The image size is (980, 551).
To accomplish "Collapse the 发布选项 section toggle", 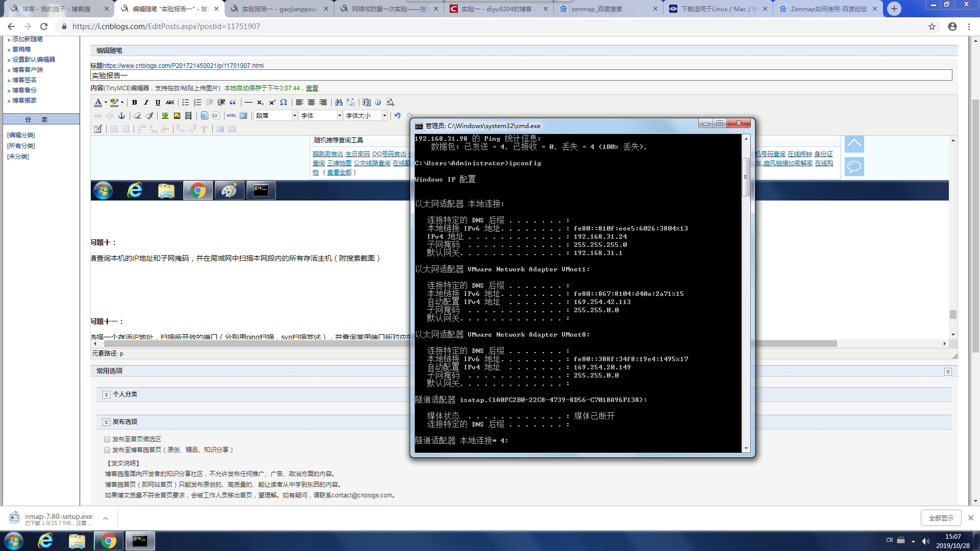I will point(106,422).
